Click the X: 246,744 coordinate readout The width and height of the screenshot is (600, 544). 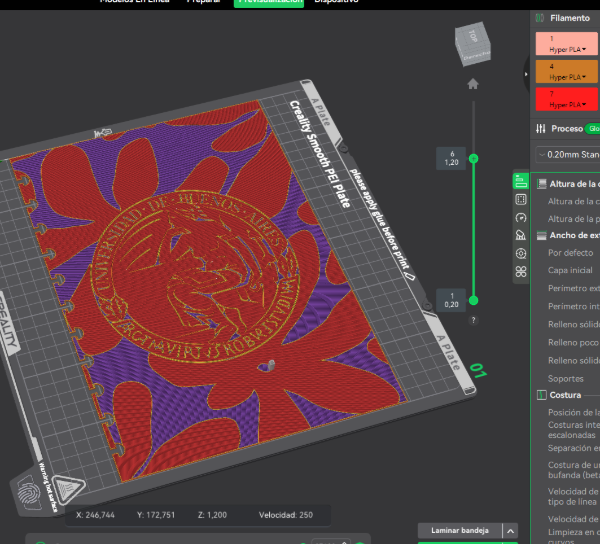click(x=95, y=515)
